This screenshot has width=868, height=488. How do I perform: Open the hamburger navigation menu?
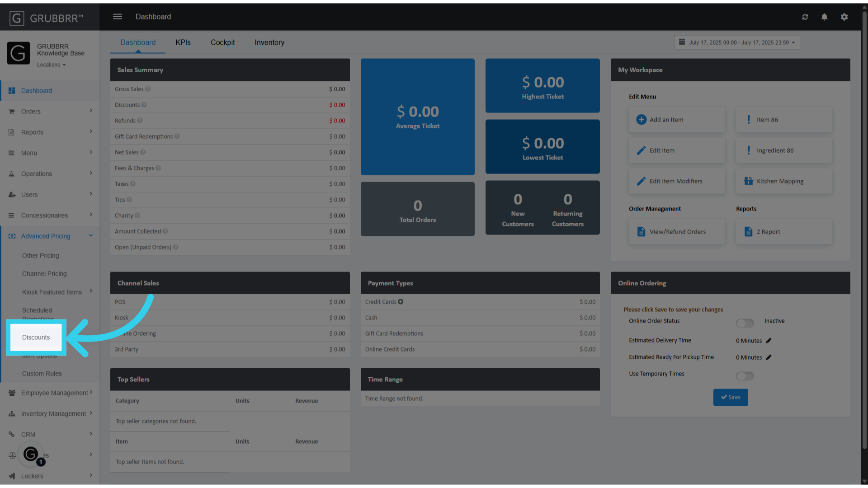[118, 16]
